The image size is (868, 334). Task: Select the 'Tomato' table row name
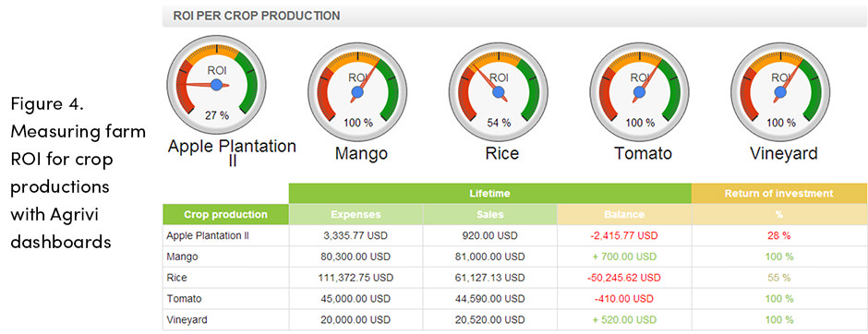[184, 299]
